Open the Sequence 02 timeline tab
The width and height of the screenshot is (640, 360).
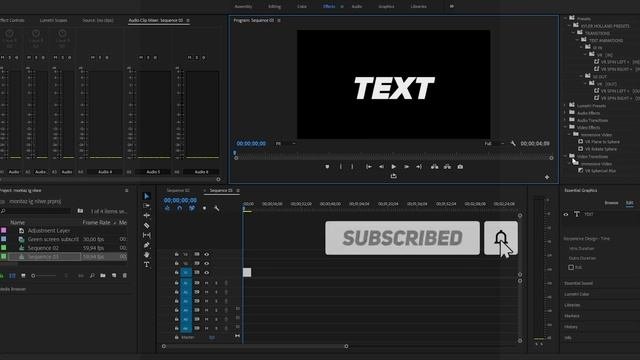click(x=178, y=190)
